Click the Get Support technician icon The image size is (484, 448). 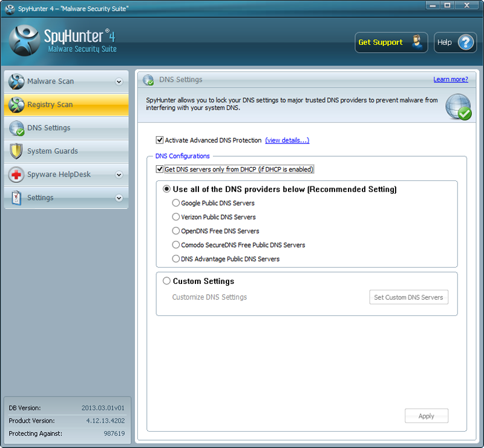pyautogui.click(x=416, y=42)
